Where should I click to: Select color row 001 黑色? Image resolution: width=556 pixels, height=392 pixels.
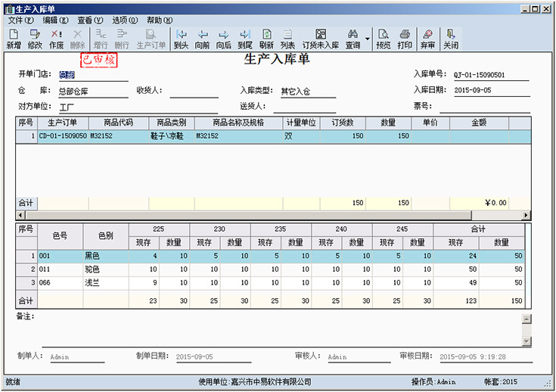click(270, 256)
